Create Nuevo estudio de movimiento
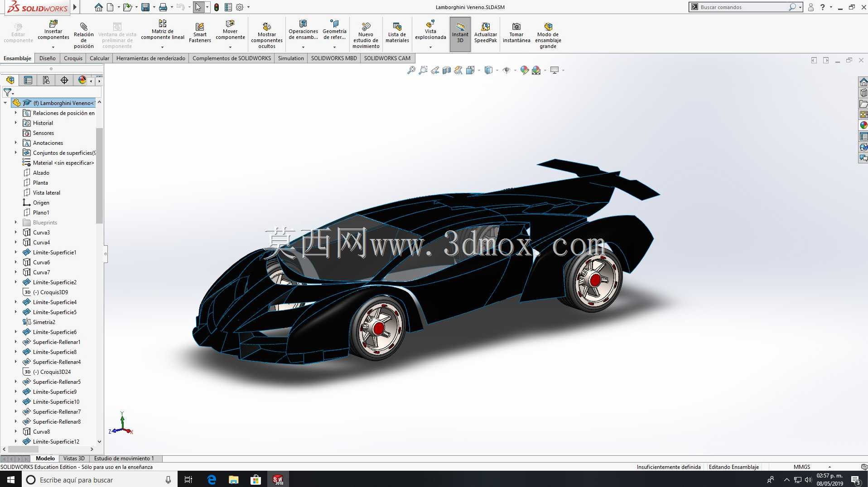 (366, 35)
